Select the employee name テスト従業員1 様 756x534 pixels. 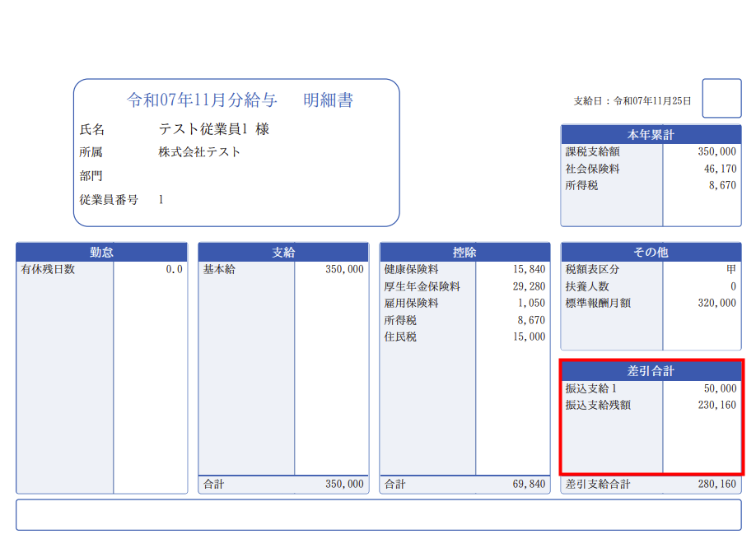click(214, 129)
